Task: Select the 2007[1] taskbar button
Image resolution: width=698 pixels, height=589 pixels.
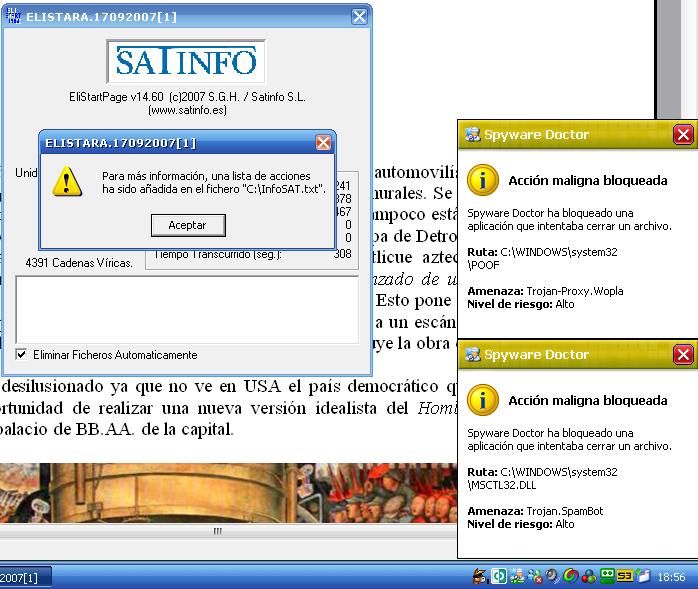Action: [26, 577]
